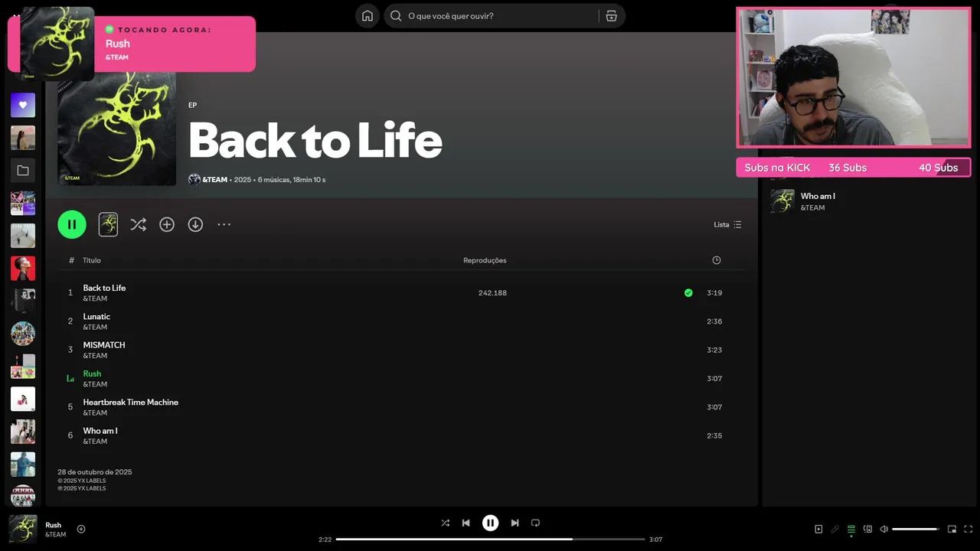The image size is (980, 551).
Task: Skip to the previous track
Action: [x=465, y=523]
